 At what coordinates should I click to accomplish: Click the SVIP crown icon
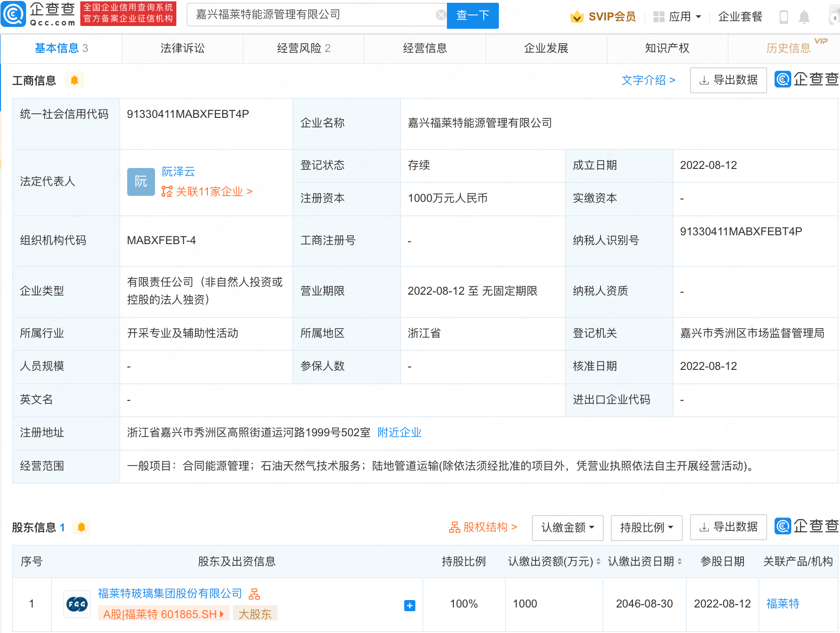click(577, 17)
